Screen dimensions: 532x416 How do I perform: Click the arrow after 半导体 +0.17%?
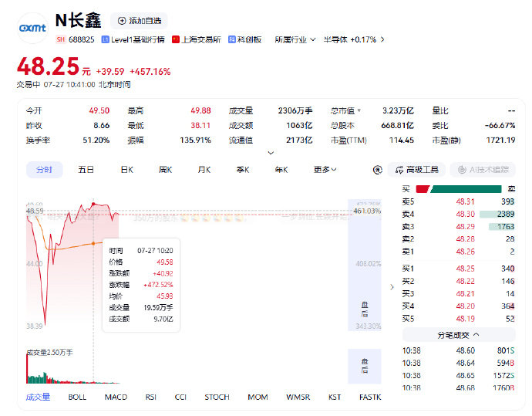coord(382,39)
